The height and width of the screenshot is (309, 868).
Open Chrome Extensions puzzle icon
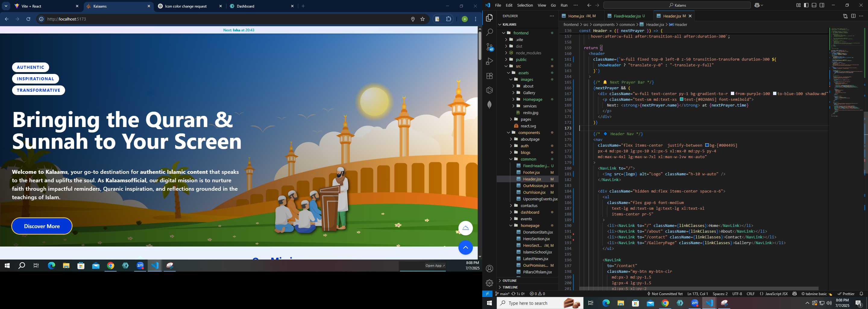(x=448, y=19)
